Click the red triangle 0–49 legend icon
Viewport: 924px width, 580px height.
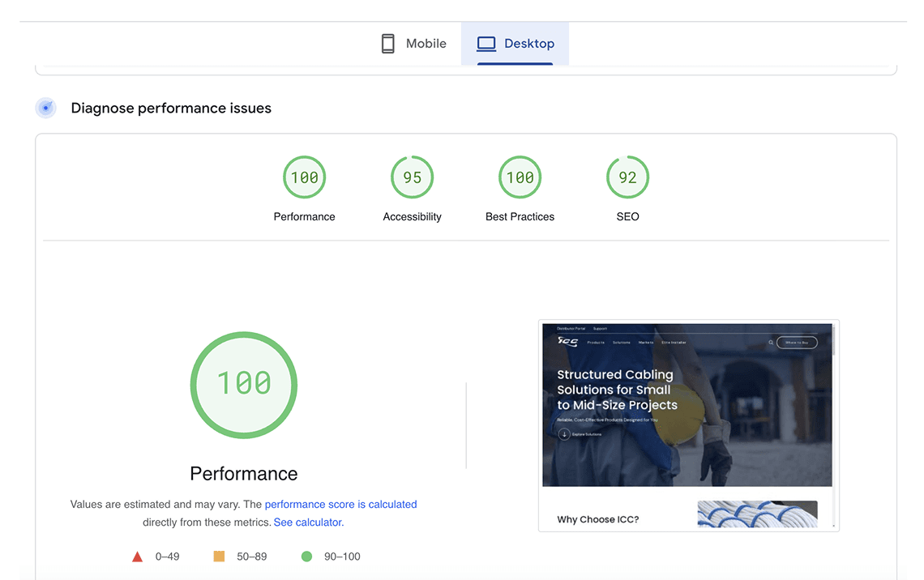point(137,557)
